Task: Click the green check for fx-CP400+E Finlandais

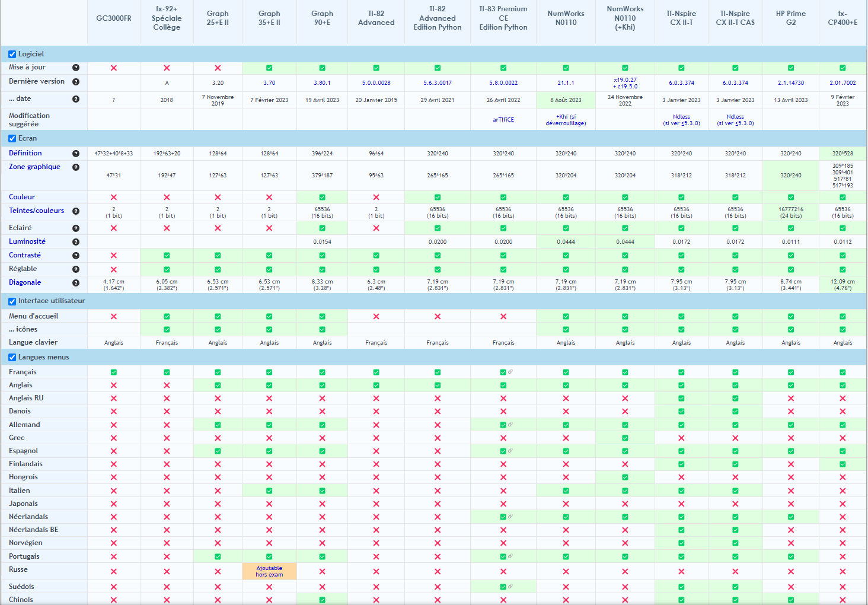Action: [x=843, y=464]
